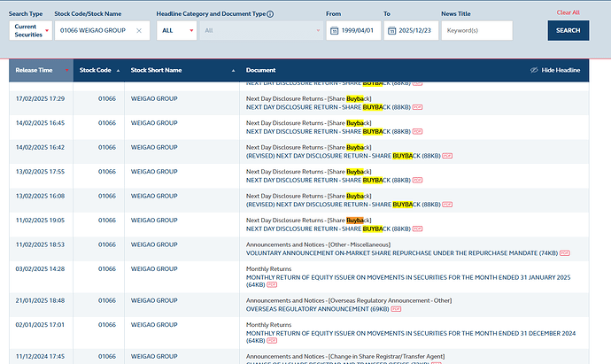Open PDF icon for overseas regulatory announcement
This screenshot has width=611, height=364.
pos(396,309)
